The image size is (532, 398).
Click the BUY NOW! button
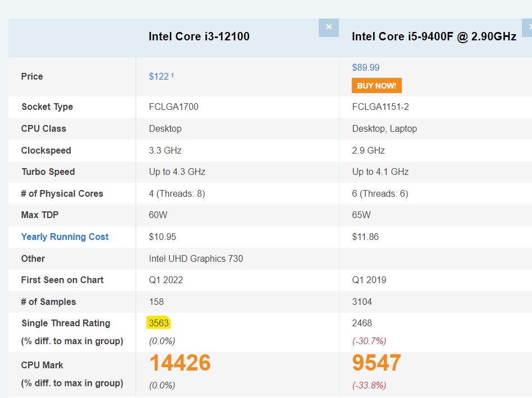coord(376,85)
